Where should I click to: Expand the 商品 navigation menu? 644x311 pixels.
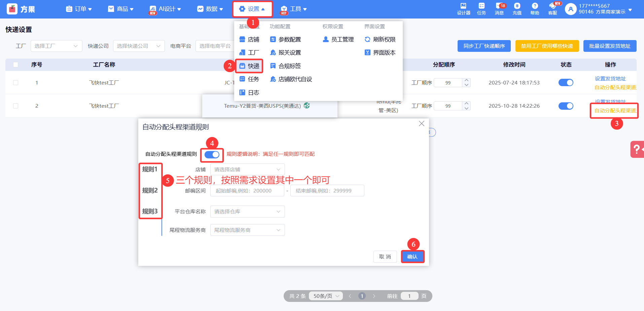click(x=121, y=9)
